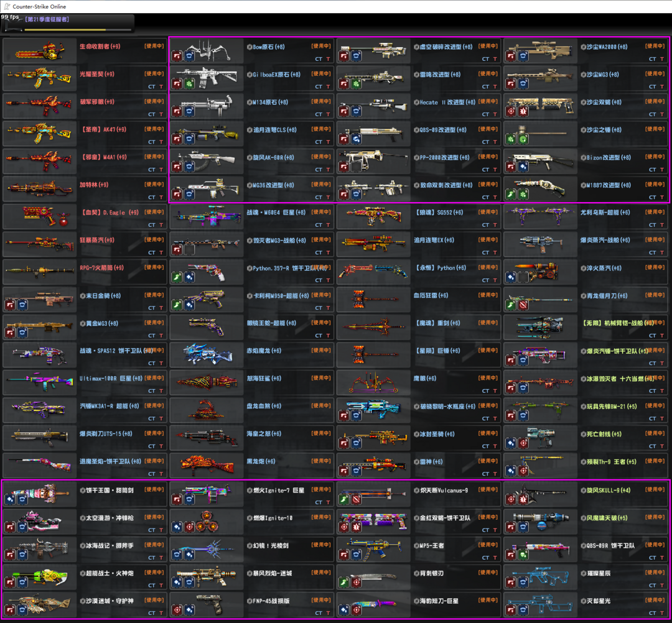672x623 pixels.
Task: Click the blue loop icon on Bow原石 row
Action: (x=189, y=56)
